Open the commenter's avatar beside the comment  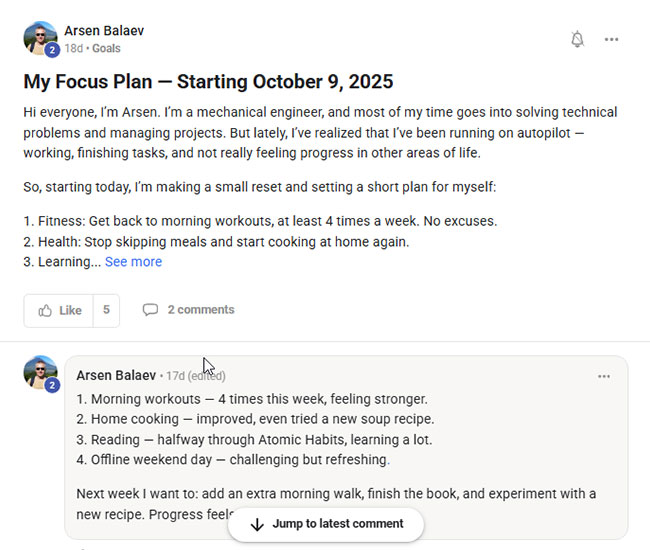[x=40, y=373]
